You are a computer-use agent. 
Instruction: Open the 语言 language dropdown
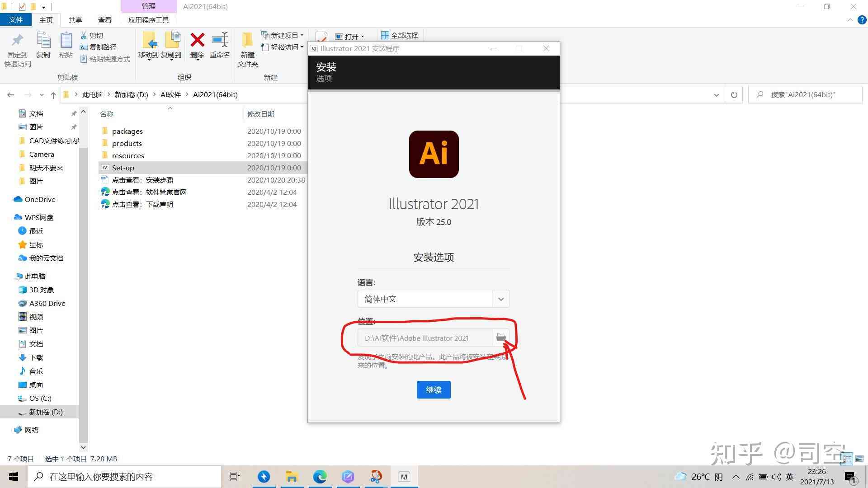(x=500, y=299)
